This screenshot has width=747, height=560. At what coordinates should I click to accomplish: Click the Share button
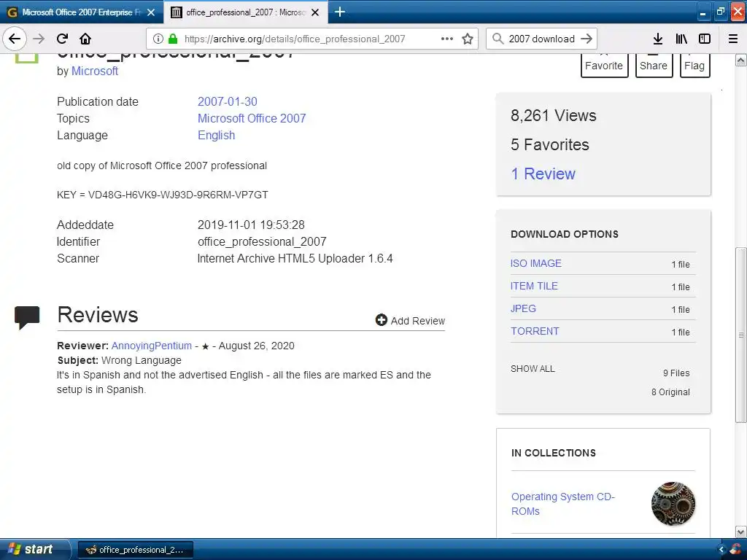(x=654, y=65)
